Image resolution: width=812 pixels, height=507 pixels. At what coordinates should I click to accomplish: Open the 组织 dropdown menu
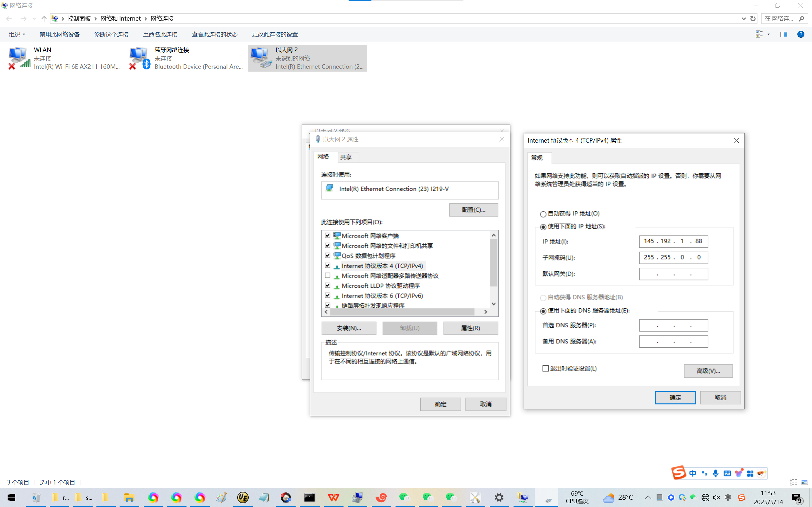[17, 34]
